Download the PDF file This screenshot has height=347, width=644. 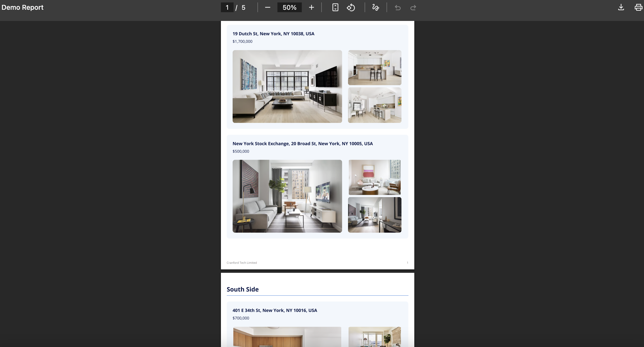click(x=621, y=8)
